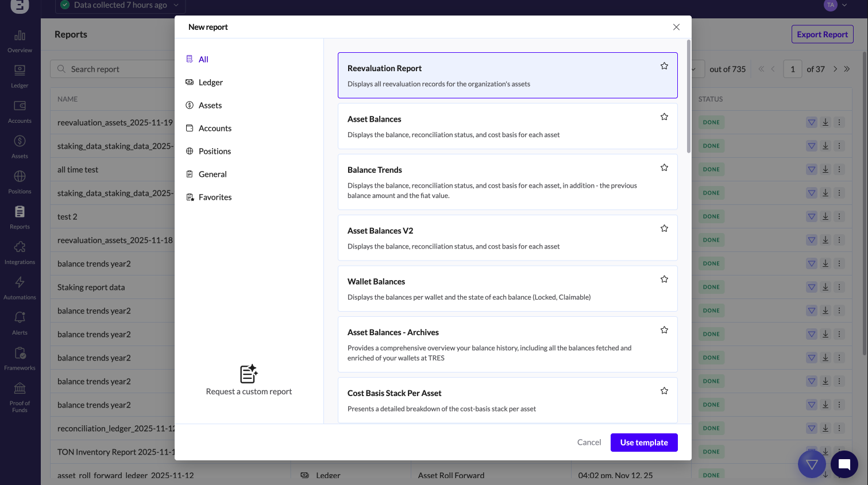Screen dimensions: 868x485
Task: Open Integrations from the sidebar
Action: 20,253
